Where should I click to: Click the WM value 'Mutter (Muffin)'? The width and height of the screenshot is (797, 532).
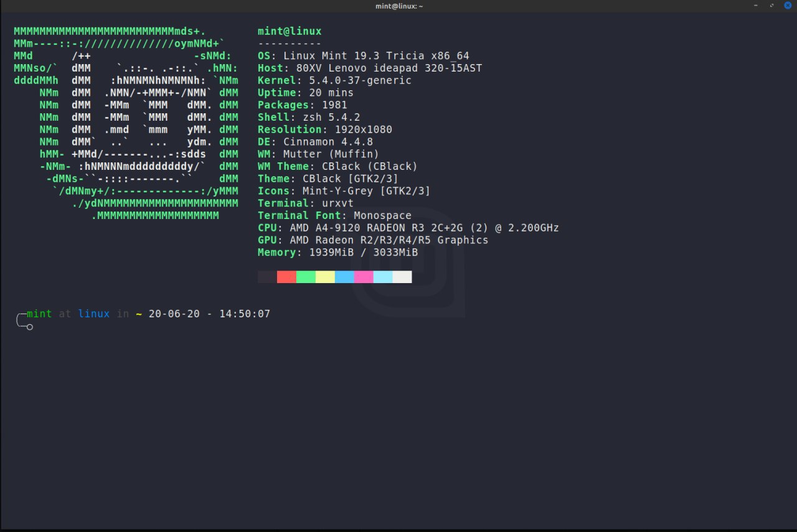tap(331, 154)
